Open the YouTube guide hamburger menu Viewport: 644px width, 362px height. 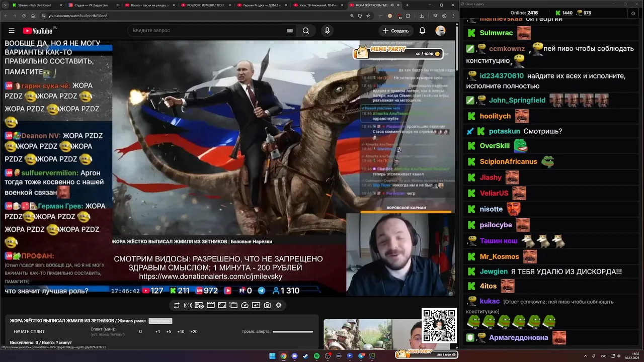click(11, 31)
